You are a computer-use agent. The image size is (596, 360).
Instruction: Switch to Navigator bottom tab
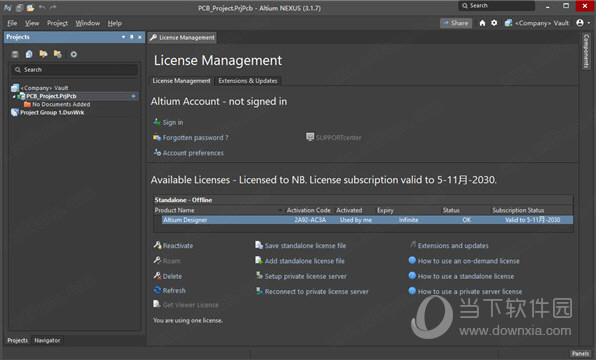point(47,340)
